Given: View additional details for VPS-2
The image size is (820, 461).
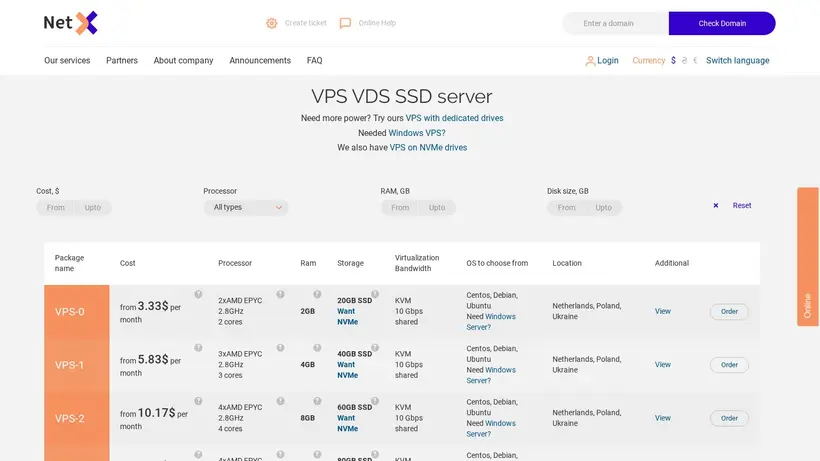Looking at the screenshot, I should coord(663,418).
